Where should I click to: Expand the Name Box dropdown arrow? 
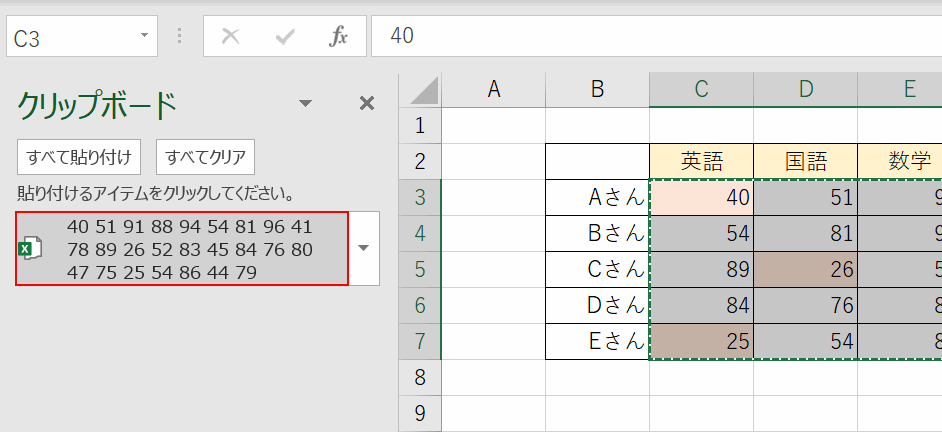click(145, 36)
